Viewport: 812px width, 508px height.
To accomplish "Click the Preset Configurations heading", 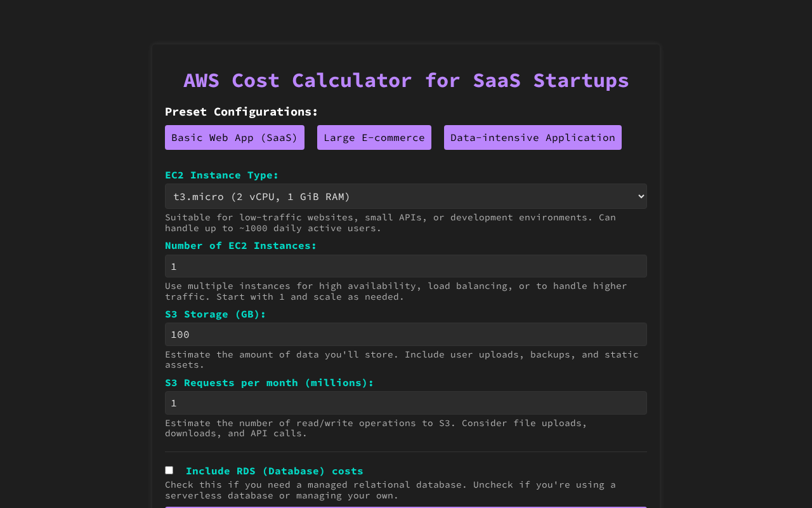I will pos(241,112).
